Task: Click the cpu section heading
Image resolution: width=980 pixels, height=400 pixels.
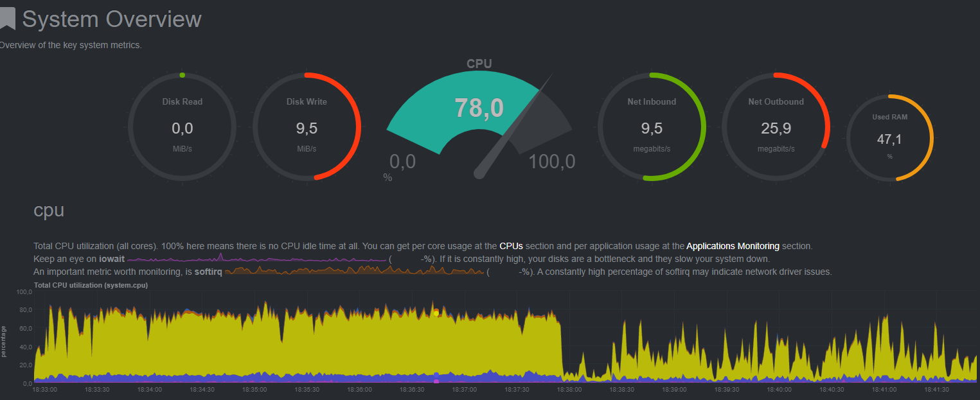Action: pos(49,210)
